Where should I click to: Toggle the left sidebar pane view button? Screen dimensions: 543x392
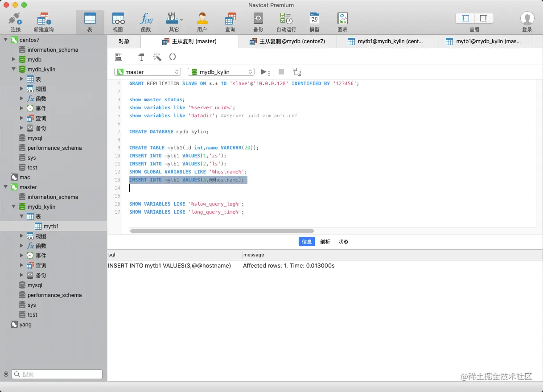click(465, 18)
